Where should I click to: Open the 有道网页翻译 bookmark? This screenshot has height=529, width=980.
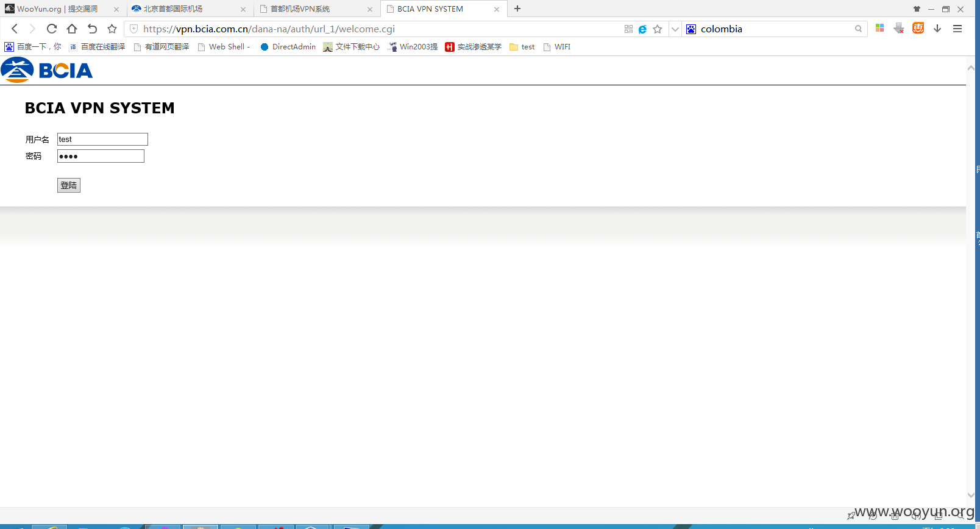point(162,47)
